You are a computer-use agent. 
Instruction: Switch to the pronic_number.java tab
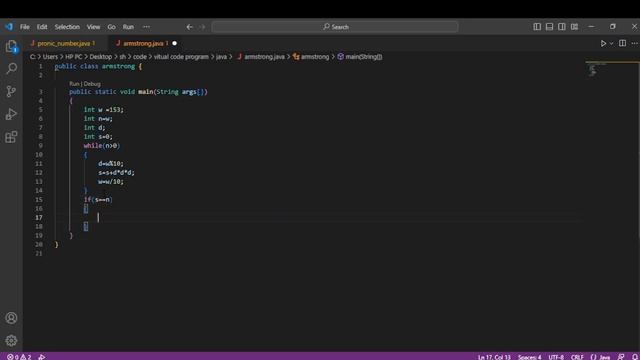[x=64, y=43]
